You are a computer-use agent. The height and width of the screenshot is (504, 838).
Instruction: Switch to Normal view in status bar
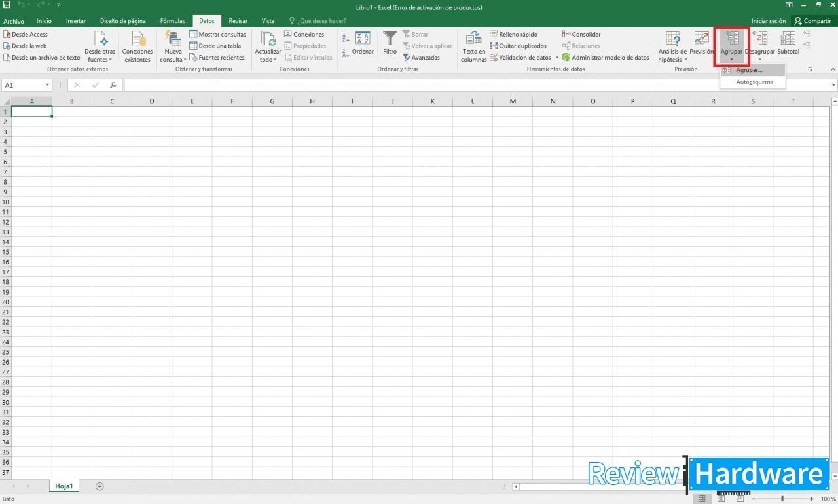click(702, 499)
